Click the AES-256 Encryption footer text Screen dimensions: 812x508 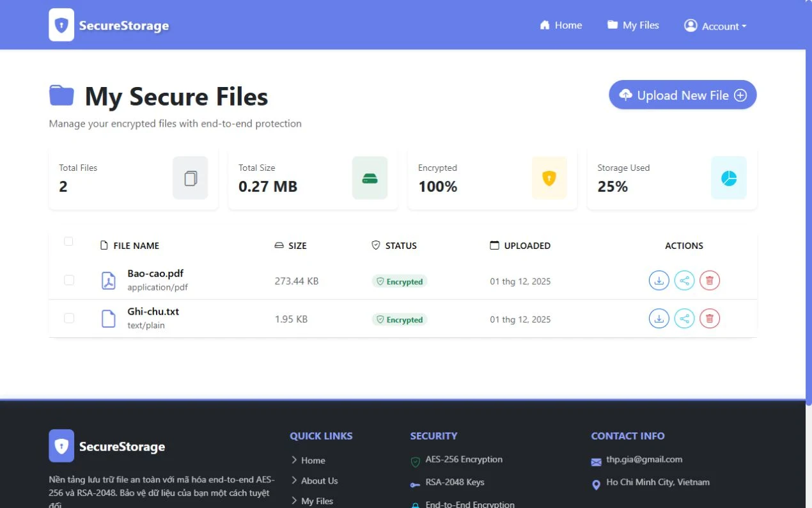pyautogui.click(x=464, y=459)
